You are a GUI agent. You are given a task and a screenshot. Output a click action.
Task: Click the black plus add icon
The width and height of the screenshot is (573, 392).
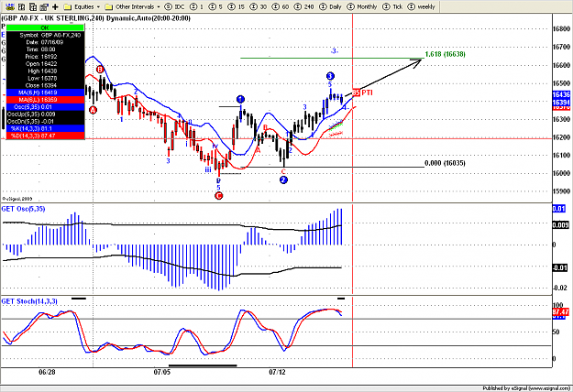(55, 6)
